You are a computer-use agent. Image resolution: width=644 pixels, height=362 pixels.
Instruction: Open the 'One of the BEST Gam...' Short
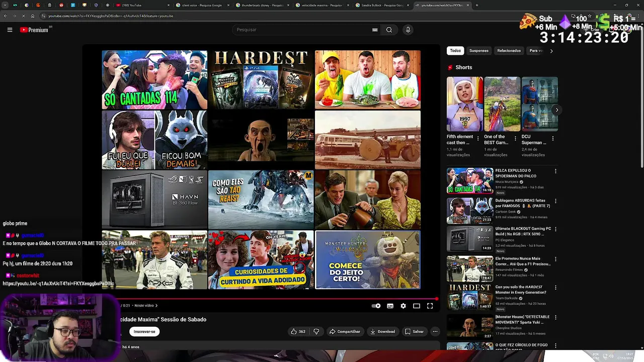(502, 104)
